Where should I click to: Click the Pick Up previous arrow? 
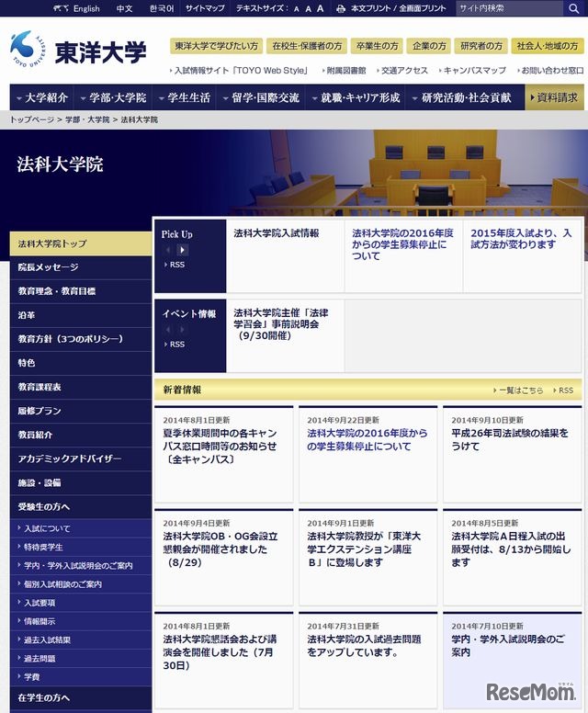click(x=168, y=250)
